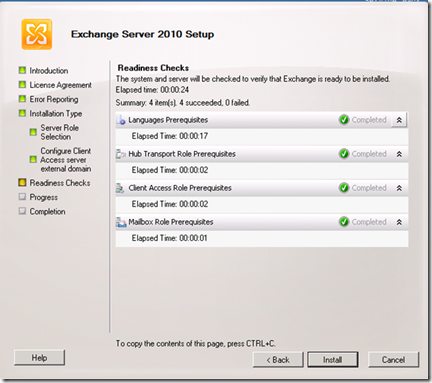Click green Configure Client Access step indicator
The width and height of the screenshot is (432, 383).
pos(33,159)
